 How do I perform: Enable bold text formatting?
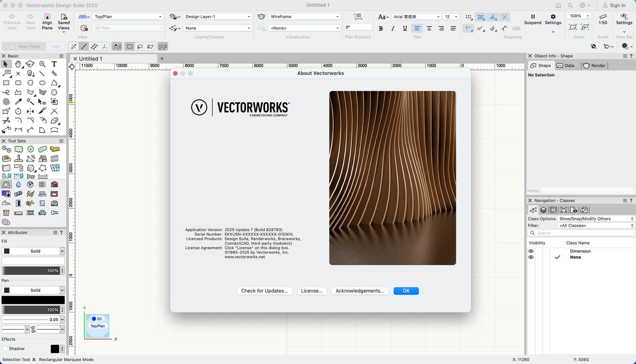[381, 28]
